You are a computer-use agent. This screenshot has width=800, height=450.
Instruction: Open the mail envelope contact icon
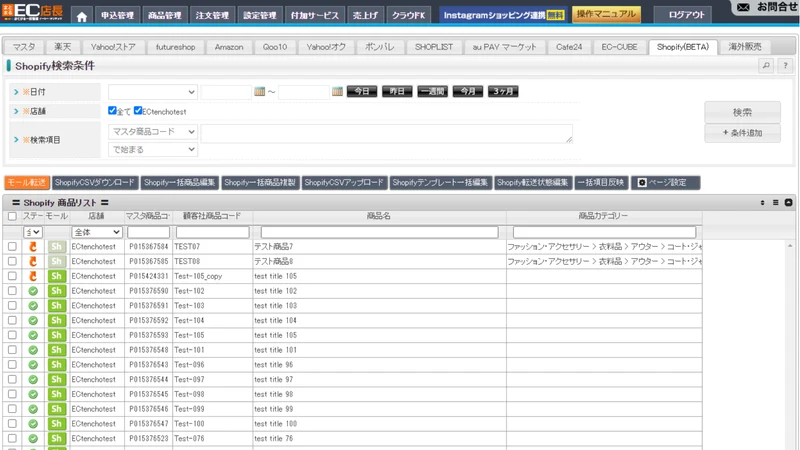tap(743, 7)
